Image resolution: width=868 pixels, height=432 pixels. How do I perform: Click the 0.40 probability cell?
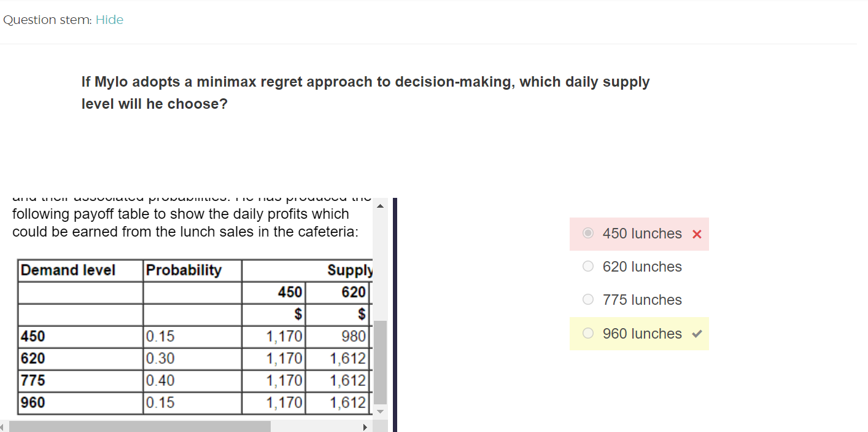[161, 380]
